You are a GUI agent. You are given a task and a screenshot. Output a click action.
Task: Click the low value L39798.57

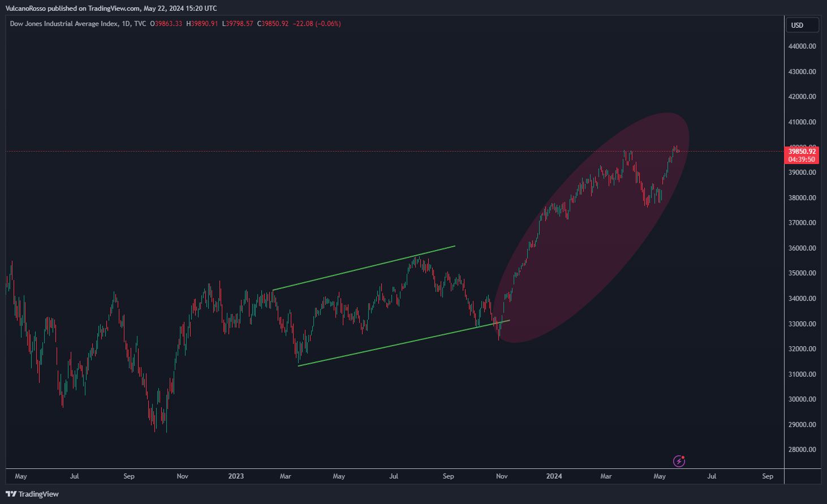238,24
